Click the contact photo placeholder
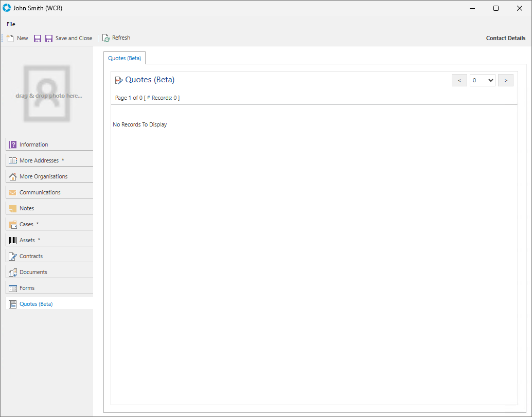The height and width of the screenshot is (417, 532). pos(47,94)
